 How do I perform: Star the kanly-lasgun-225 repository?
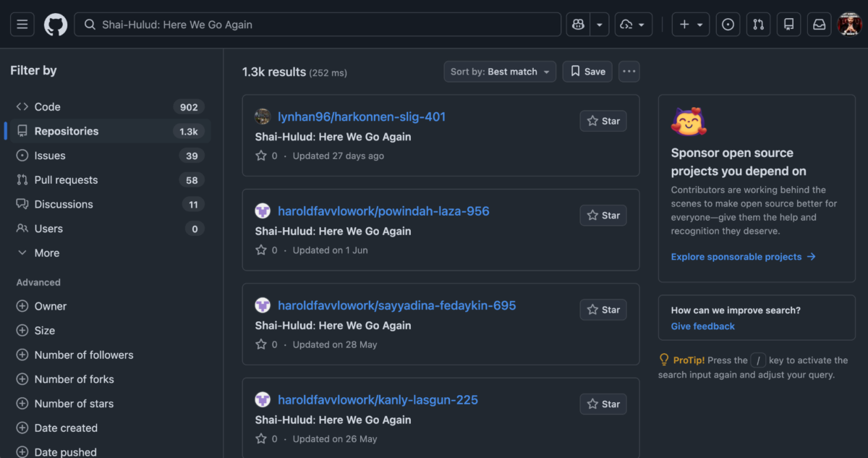coord(603,404)
